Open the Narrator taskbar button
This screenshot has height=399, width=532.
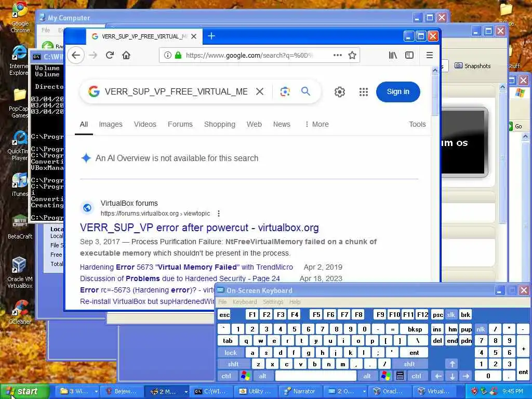click(x=301, y=391)
